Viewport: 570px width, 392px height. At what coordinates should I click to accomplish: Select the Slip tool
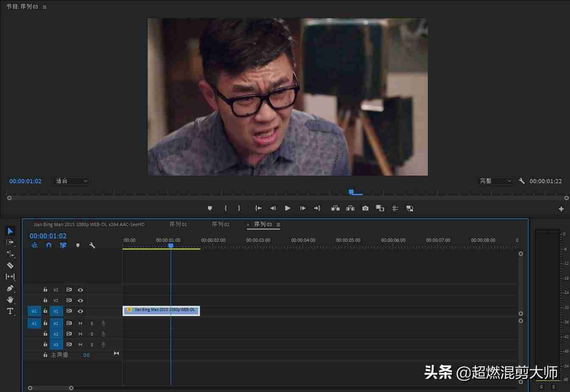pos(10,277)
